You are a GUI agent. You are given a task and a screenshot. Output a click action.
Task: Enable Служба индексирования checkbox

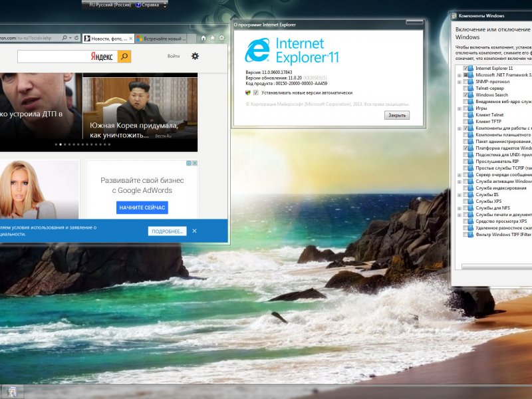(x=465, y=188)
